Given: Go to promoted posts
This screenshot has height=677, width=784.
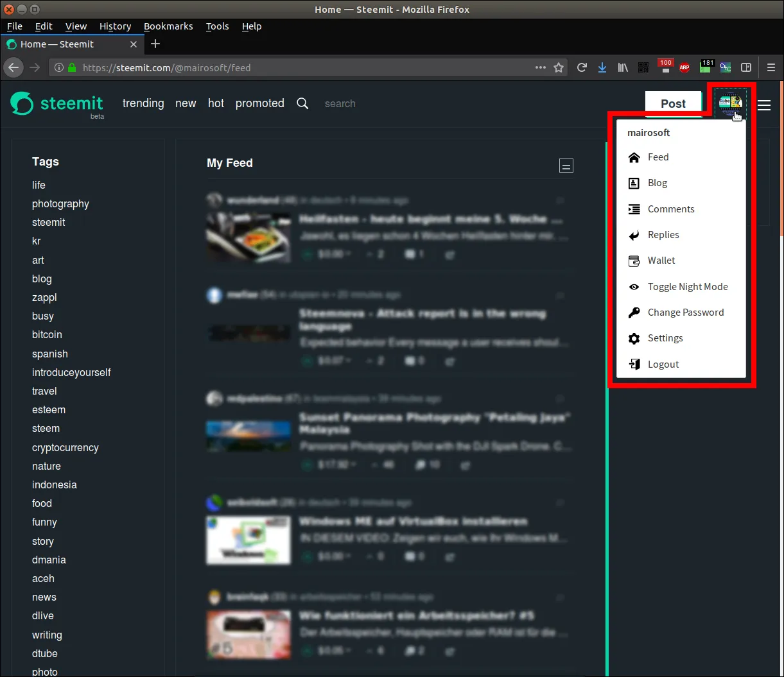Looking at the screenshot, I should [259, 103].
